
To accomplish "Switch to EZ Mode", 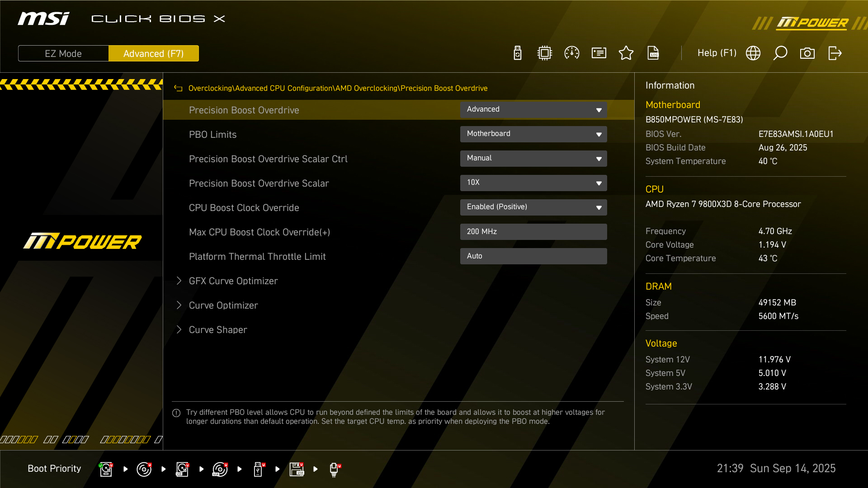I will 63,54.
